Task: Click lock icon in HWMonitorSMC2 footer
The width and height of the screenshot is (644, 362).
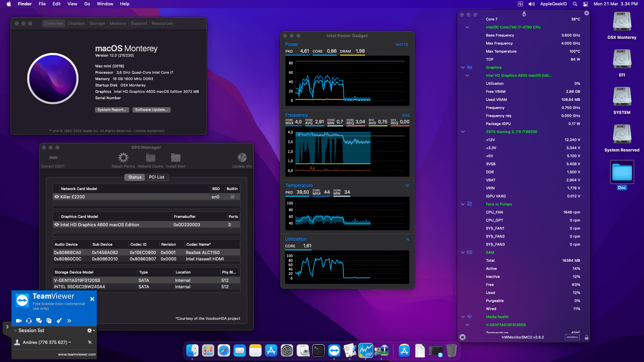Action: click(x=587, y=337)
